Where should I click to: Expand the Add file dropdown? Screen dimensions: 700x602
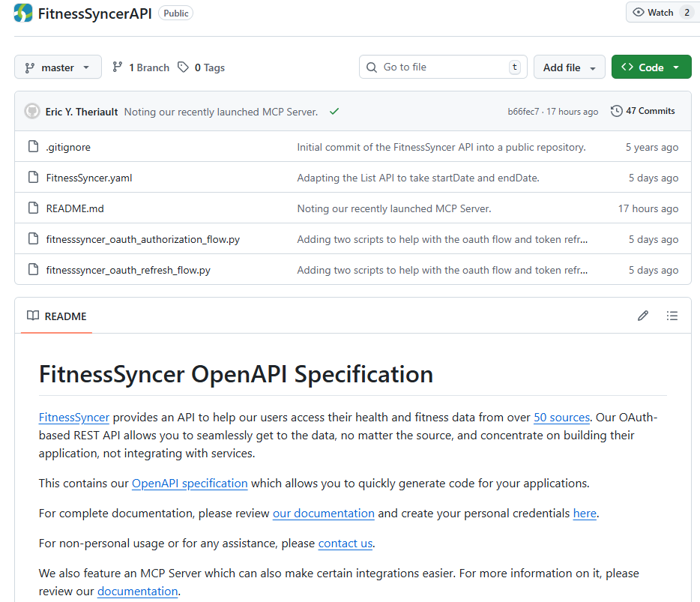pos(569,67)
